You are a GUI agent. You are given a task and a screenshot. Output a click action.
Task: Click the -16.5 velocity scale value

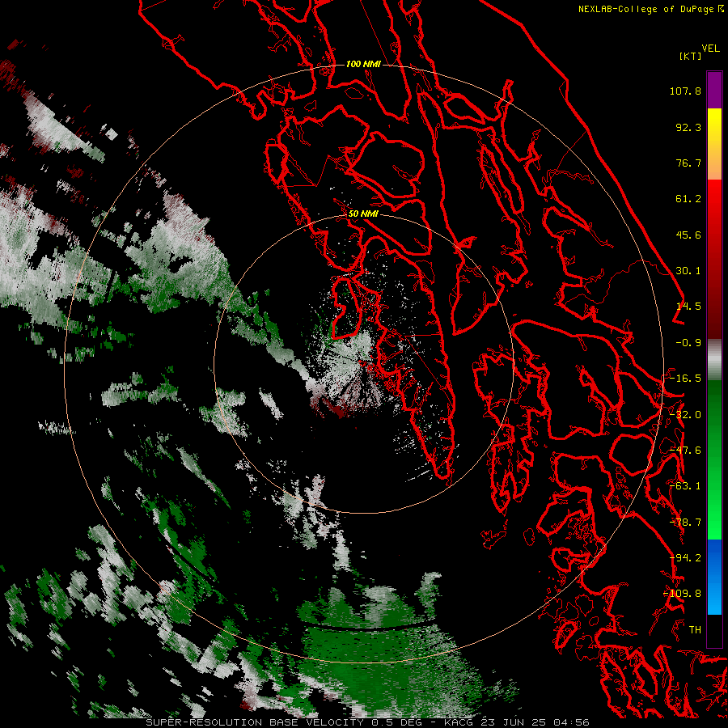click(x=685, y=379)
